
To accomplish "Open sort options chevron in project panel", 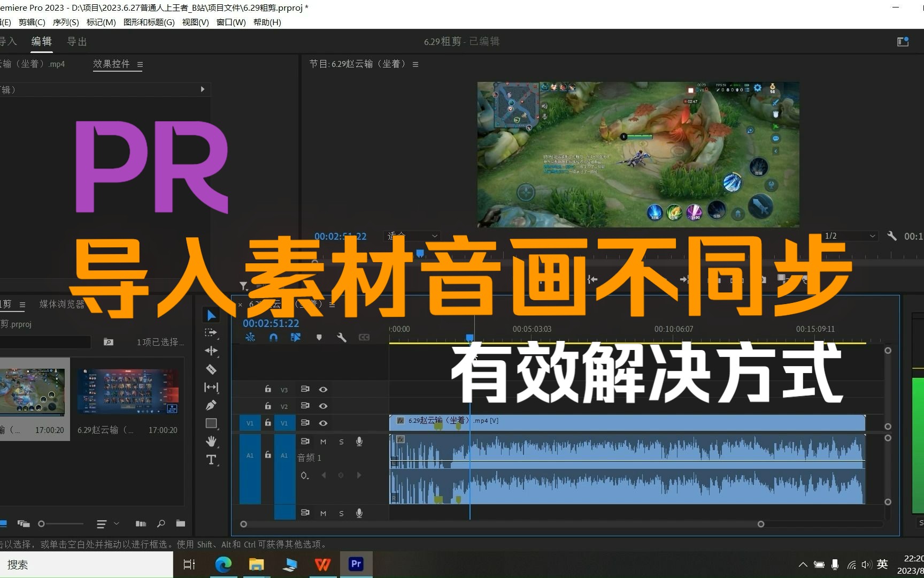I will (x=116, y=523).
